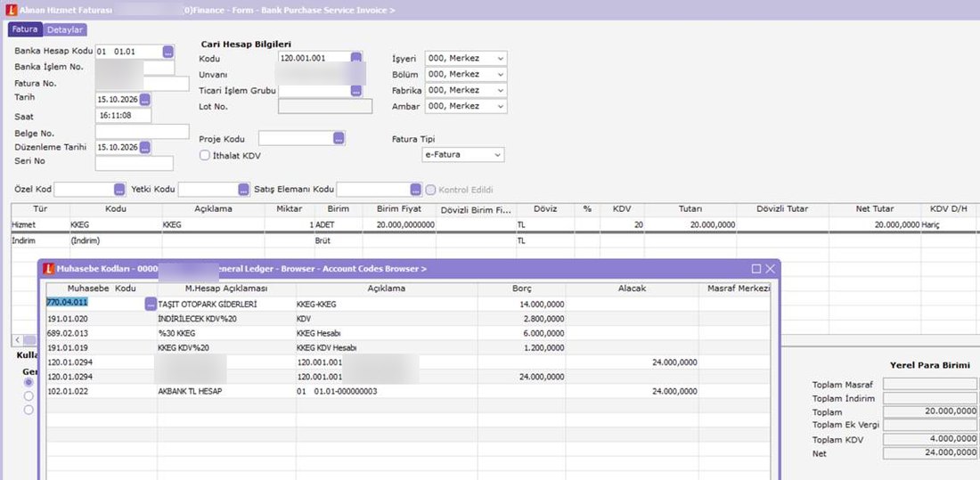
Task: Open calendar picker beside Düzenleme Tarihi
Action: pyautogui.click(x=145, y=148)
